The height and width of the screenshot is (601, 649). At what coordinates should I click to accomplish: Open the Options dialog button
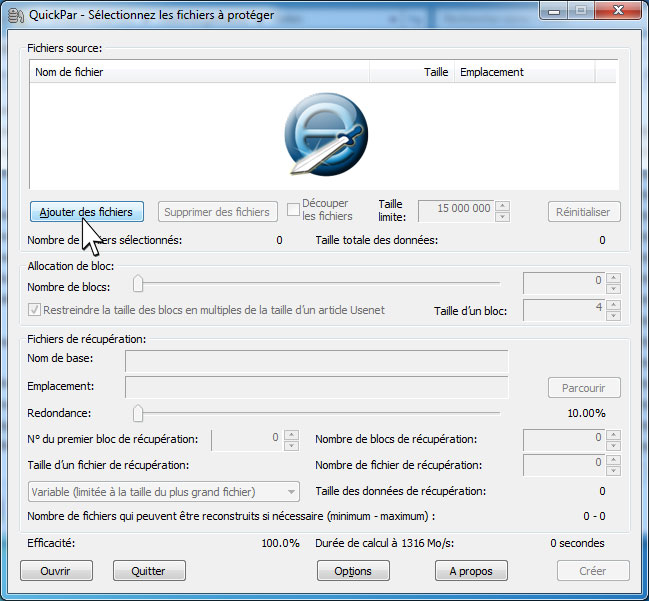(353, 571)
